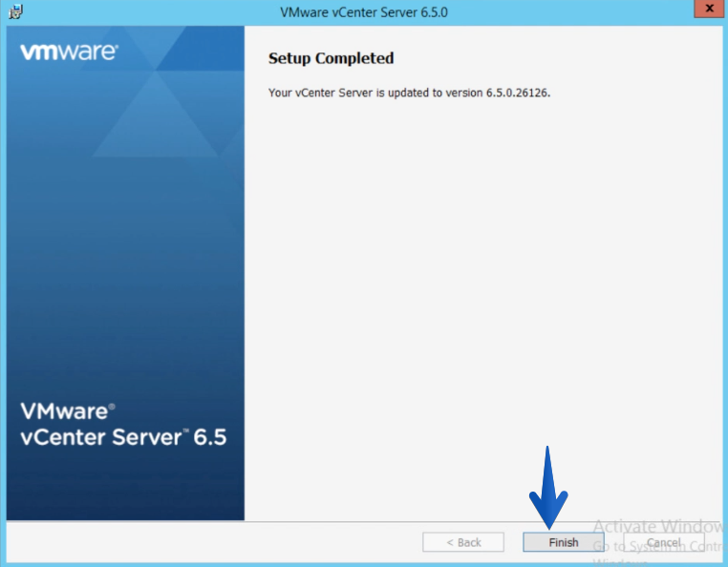Click the Finish button
The width and height of the screenshot is (728, 567).
(563, 542)
